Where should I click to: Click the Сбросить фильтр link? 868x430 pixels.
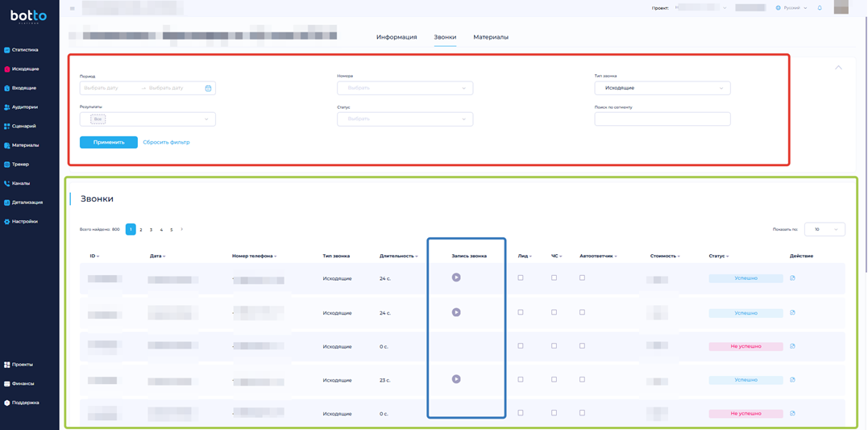[166, 142]
